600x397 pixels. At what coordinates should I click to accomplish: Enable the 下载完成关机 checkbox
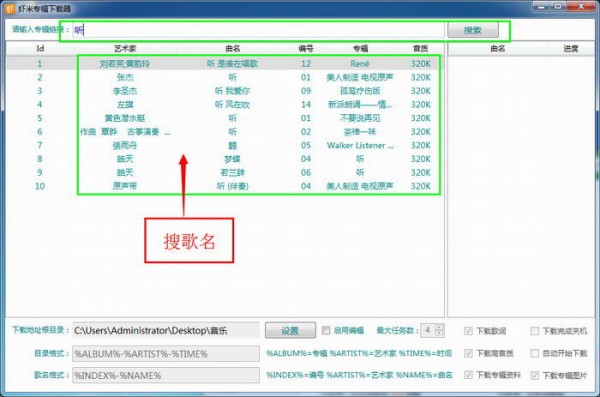point(535,331)
